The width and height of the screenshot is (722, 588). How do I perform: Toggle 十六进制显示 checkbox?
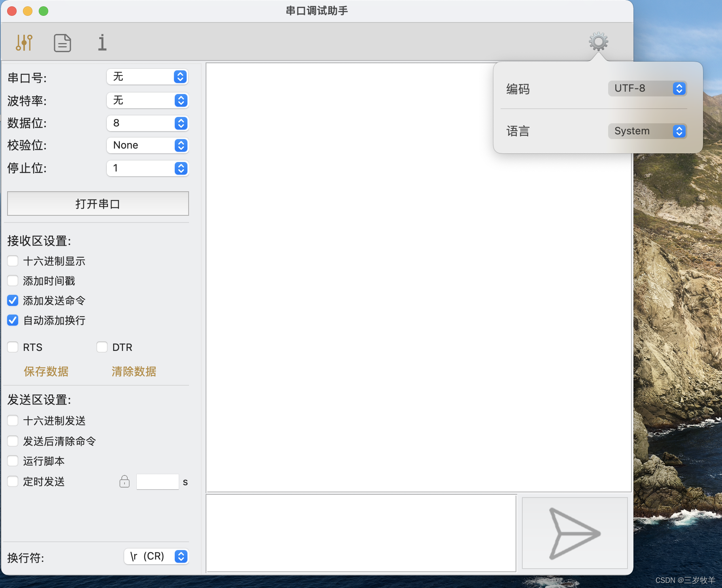tap(13, 261)
